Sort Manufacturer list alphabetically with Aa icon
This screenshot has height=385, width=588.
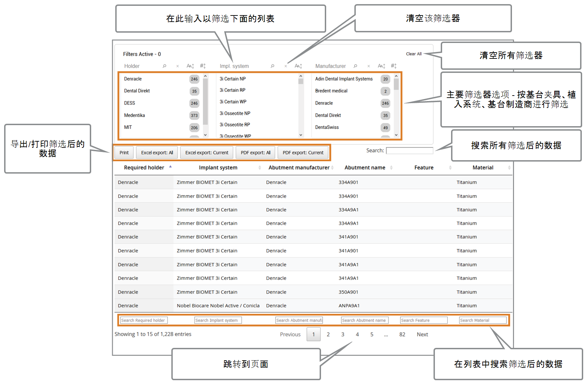coord(382,66)
